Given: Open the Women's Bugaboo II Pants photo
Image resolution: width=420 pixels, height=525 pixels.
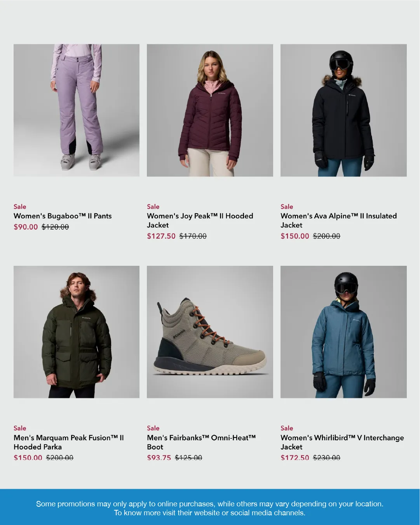Looking at the screenshot, I should click(77, 110).
